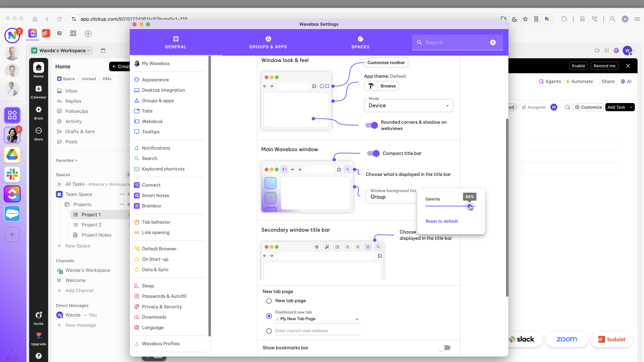The image size is (644, 362).
Task: Click paint roller app theme icon
Action: click(371, 86)
